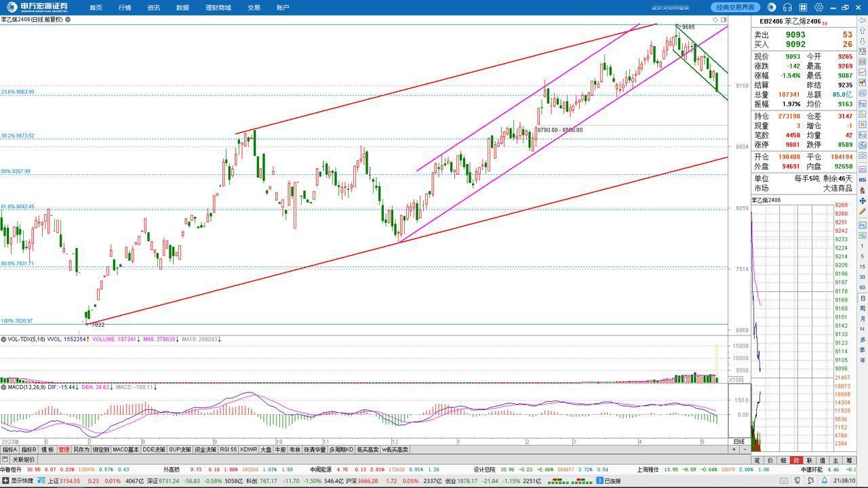The image size is (868, 488).
Task: Select the KDWR indicator tab
Action: [249, 449]
